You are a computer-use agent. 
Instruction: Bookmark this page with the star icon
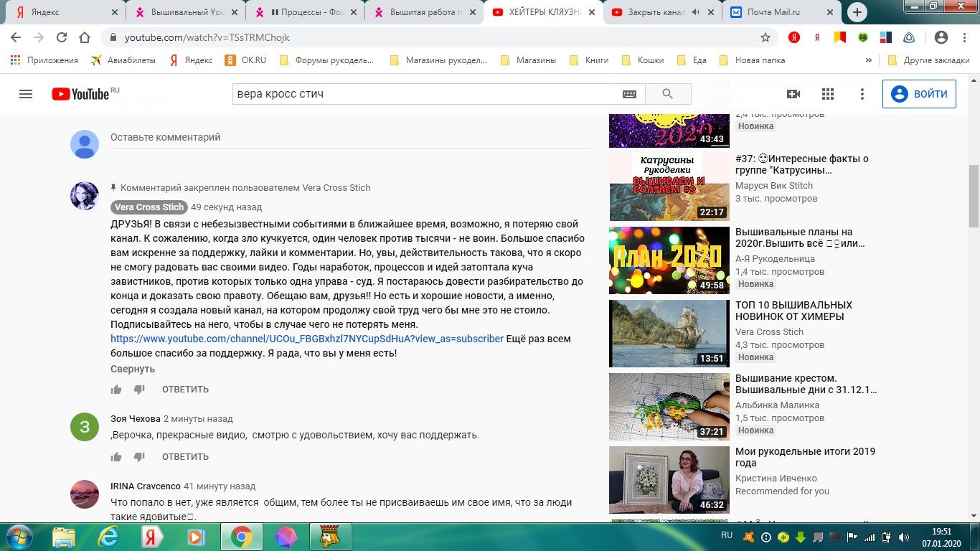point(765,37)
